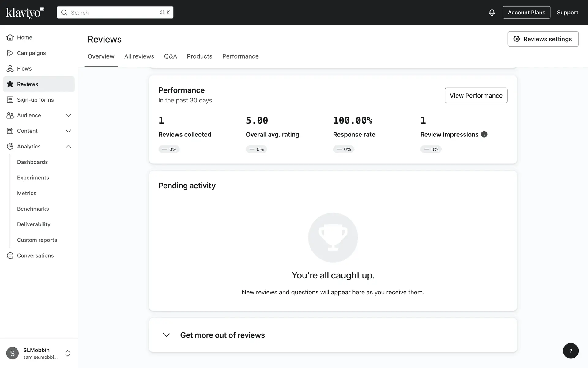Open SLMobbin account switcher
This screenshot has height=368, width=588.
coord(68,353)
